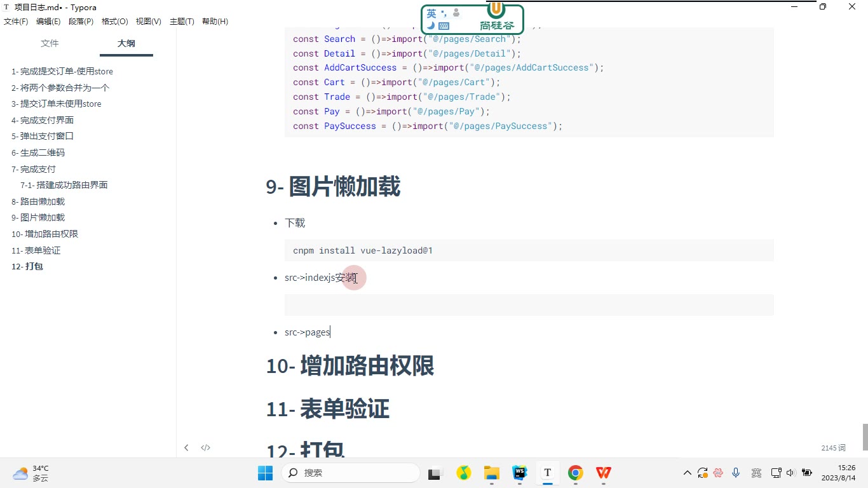Open the 主题(T) menu
868x488 pixels.
click(182, 21)
